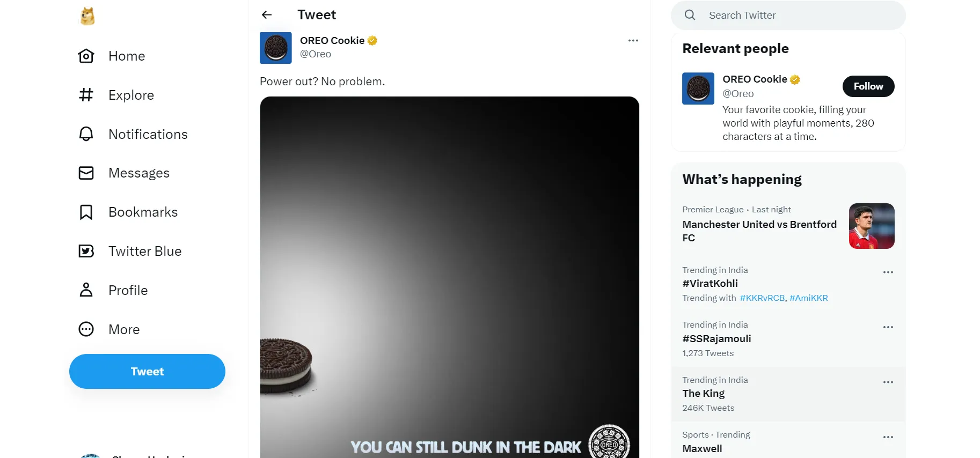The height and width of the screenshot is (458, 980).
Task: Open Twitter Blue settings
Action: point(145,251)
